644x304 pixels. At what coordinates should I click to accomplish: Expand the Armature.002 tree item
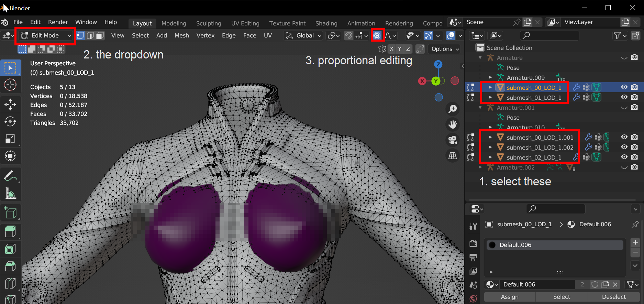[480, 167]
